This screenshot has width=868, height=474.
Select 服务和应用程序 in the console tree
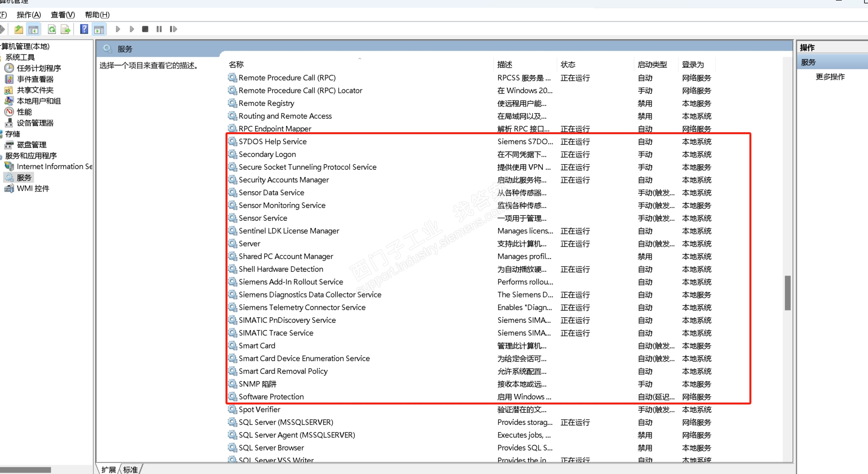[31, 156]
